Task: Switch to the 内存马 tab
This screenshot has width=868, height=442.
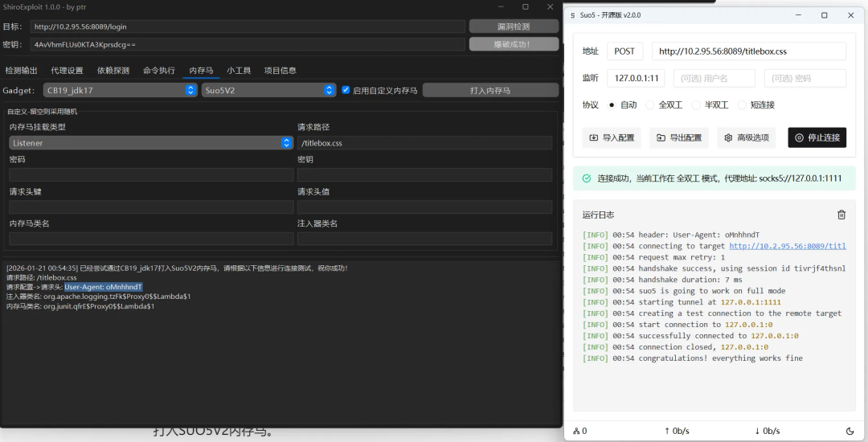Action: tap(201, 70)
